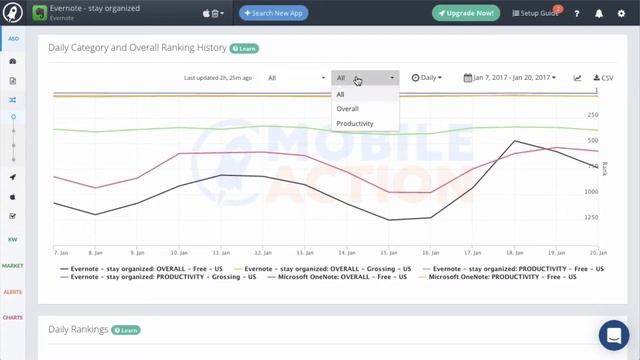This screenshot has width=640, height=360.
Task: Click the 18. Jan x-axis label
Action: [x=515, y=253]
